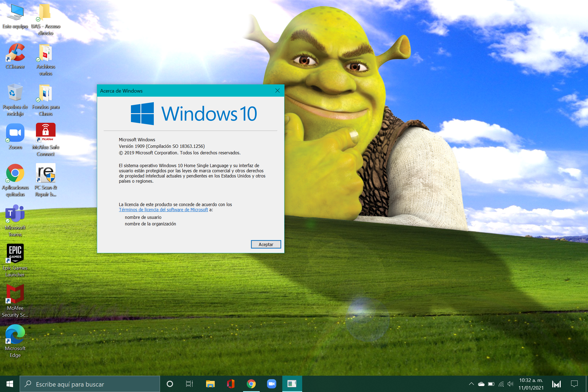Open Aplicaciones quitadas Chrome file
588x392 pixels.
(15, 180)
